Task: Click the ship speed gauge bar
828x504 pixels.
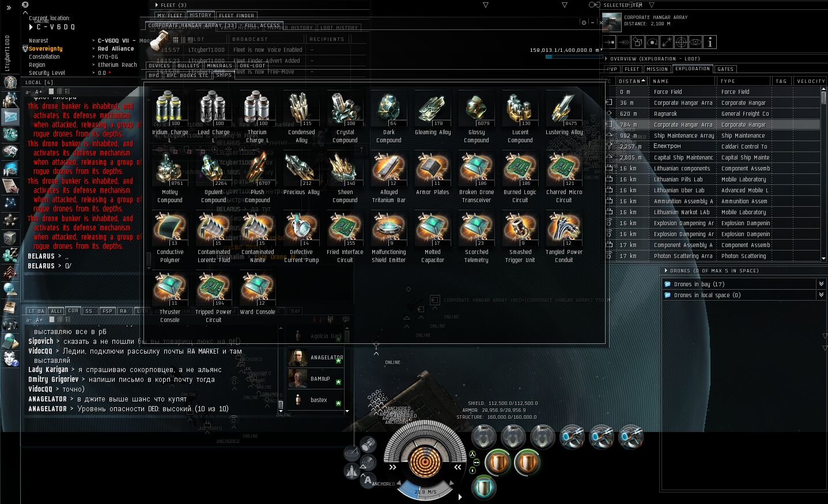Action: tap(426, 491)
